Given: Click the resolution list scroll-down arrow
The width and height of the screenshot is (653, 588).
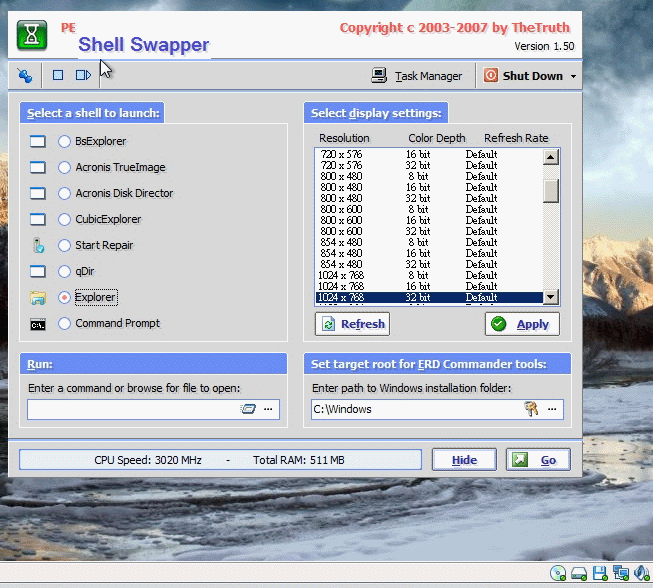Looking at the screenshot, I should pos(551,297).
